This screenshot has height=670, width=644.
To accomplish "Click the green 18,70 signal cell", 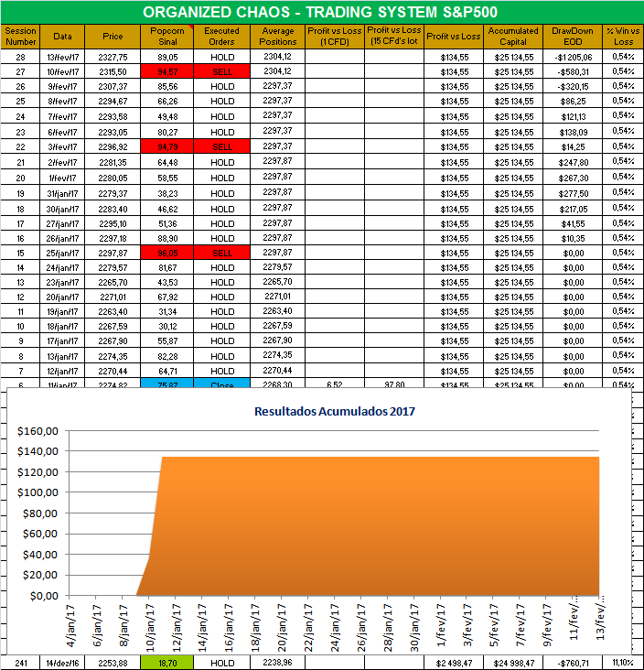I will point(167,663).
